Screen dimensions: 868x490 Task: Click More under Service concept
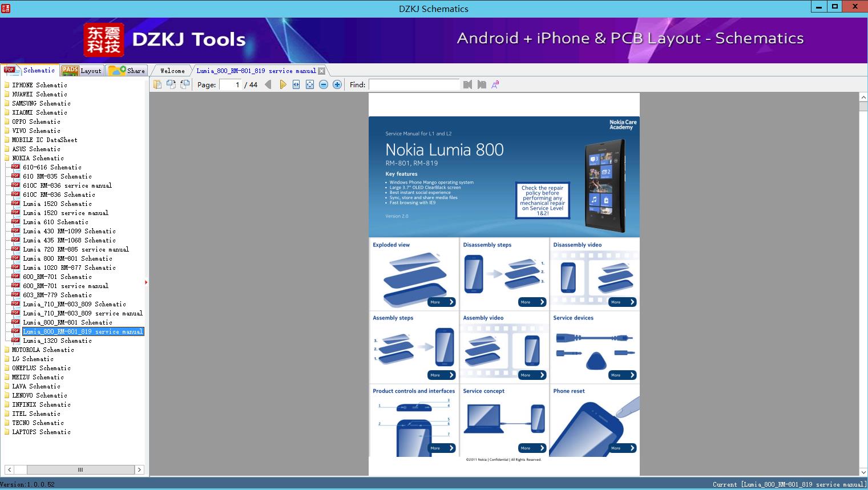pos(532,448)
